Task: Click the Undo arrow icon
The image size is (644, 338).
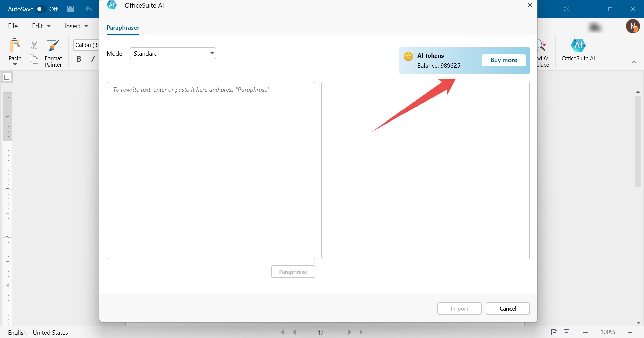Action: coord(89,9)
